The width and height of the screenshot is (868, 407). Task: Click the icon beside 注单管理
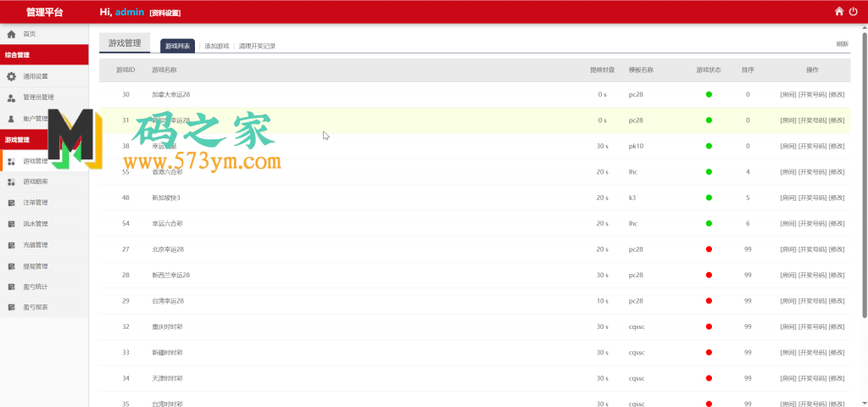point(11,203)
